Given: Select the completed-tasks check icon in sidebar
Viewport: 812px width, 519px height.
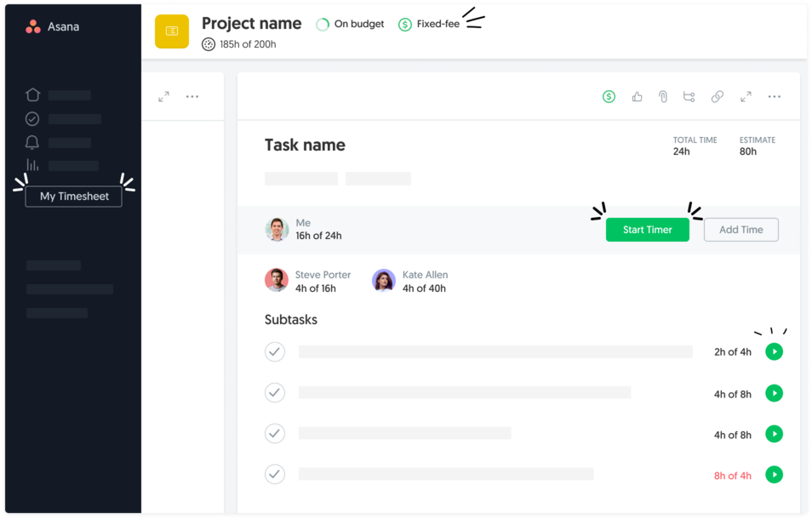Looking at the screenshot, I should (31, 118).
